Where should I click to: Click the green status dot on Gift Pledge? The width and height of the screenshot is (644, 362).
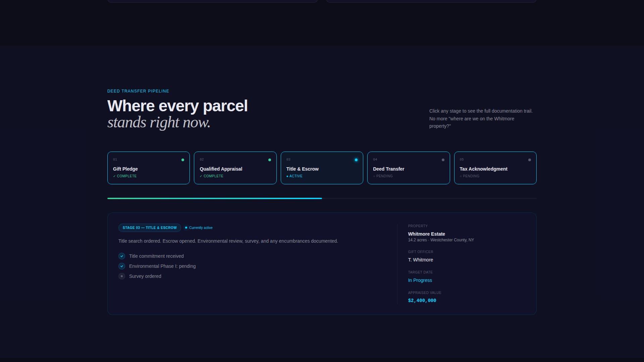(183, 160)
